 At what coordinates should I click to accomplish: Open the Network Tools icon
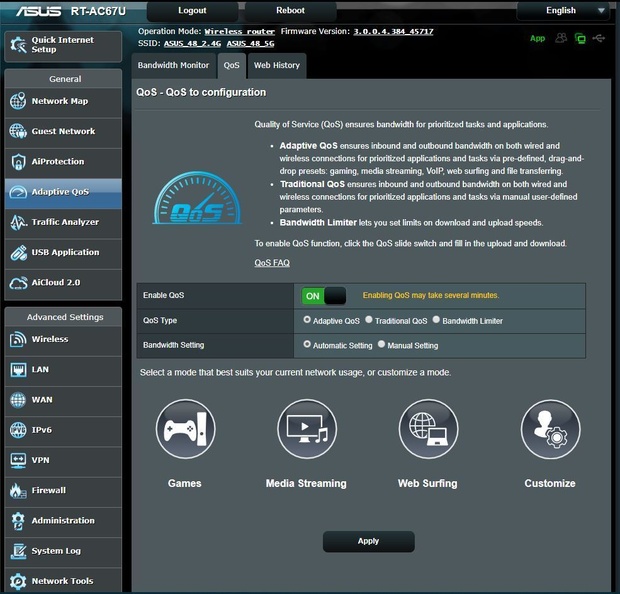18,581
